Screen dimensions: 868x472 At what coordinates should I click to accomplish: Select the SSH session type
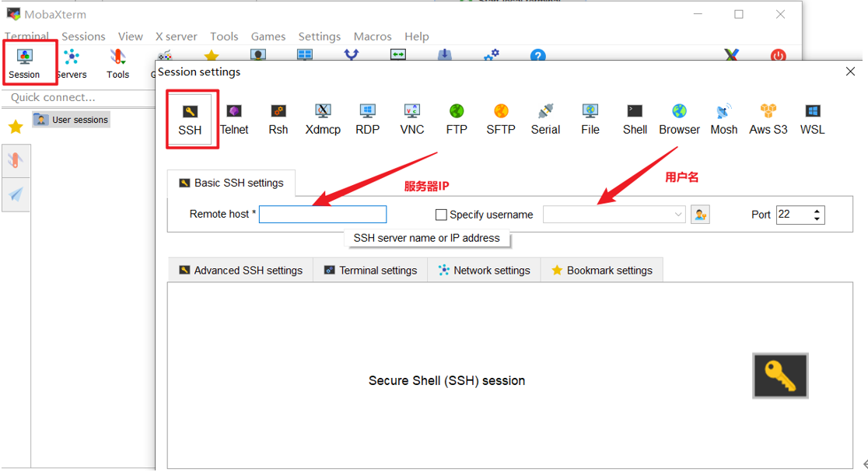pos(190,119)
